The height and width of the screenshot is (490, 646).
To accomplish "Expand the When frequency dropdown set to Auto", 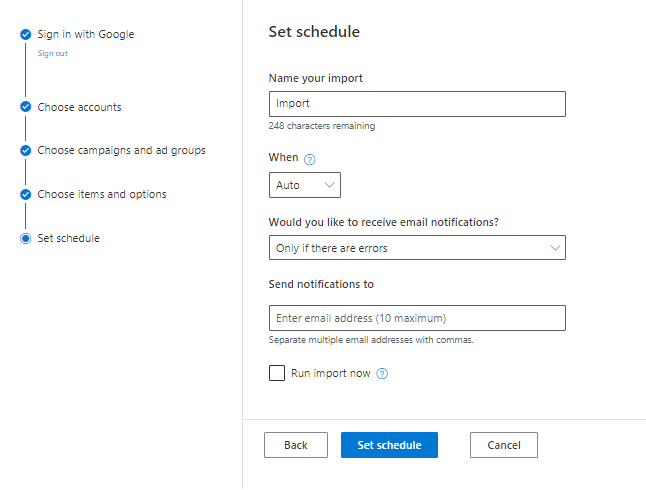I will tap(305, 185).
